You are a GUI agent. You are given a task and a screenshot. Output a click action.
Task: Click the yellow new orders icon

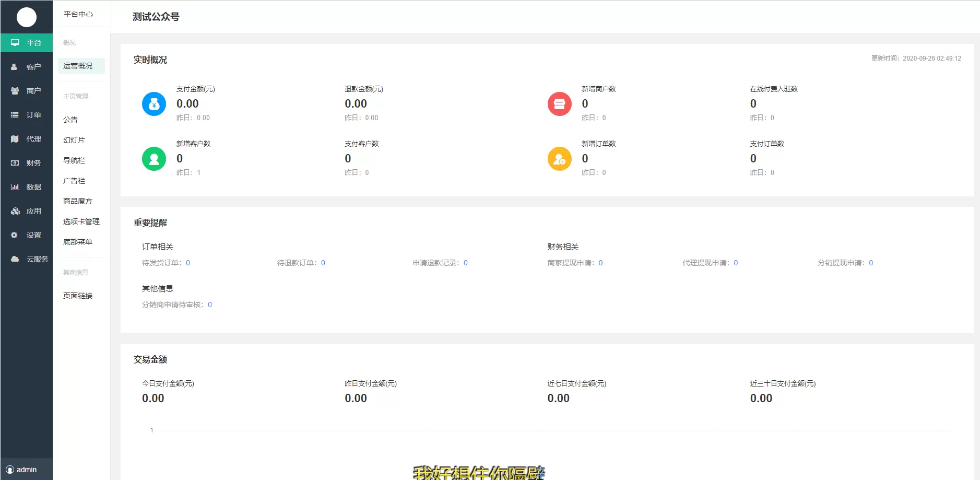point(559,159)
